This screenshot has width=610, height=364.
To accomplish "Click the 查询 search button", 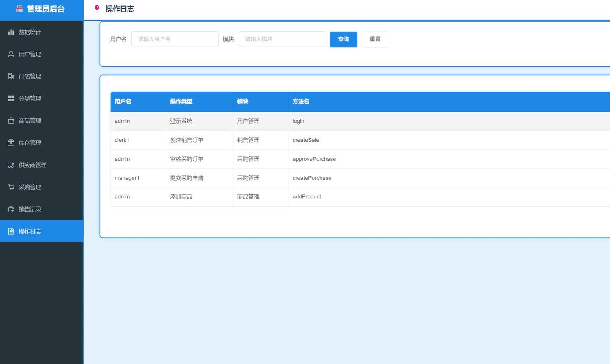I will coord(343,39).
